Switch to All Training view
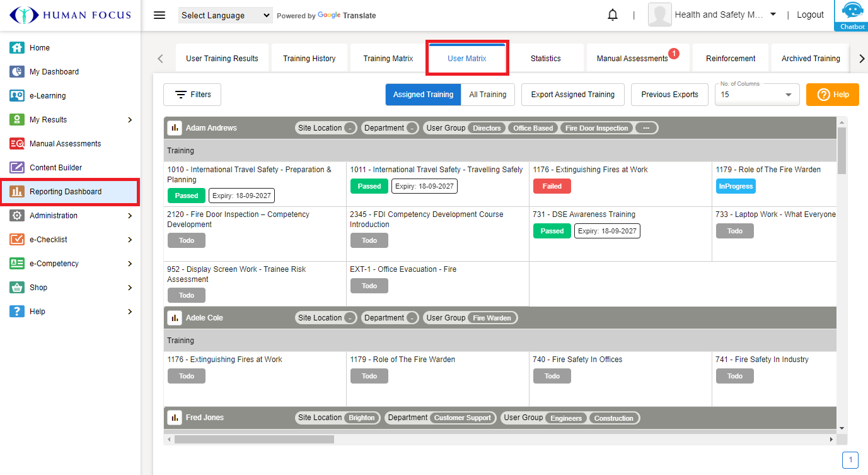 [x=487, y=95]
